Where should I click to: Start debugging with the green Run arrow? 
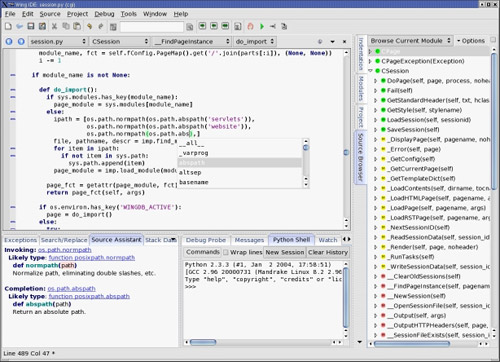[262, 26]
